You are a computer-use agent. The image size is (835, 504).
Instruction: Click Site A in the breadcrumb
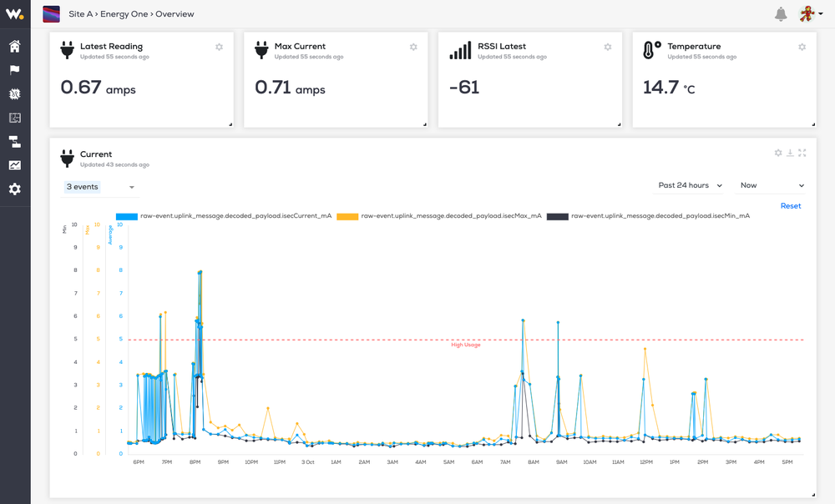pos(80,14)
